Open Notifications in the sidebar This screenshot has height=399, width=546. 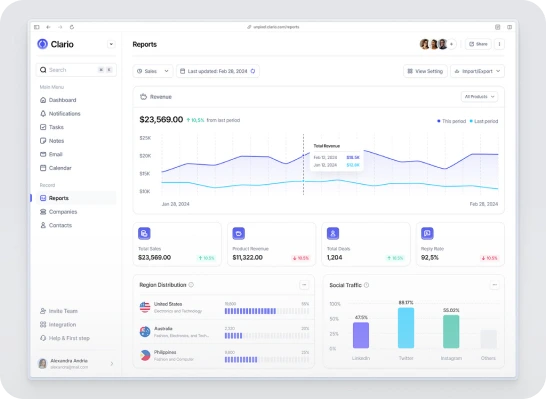(x=76, y=114)
